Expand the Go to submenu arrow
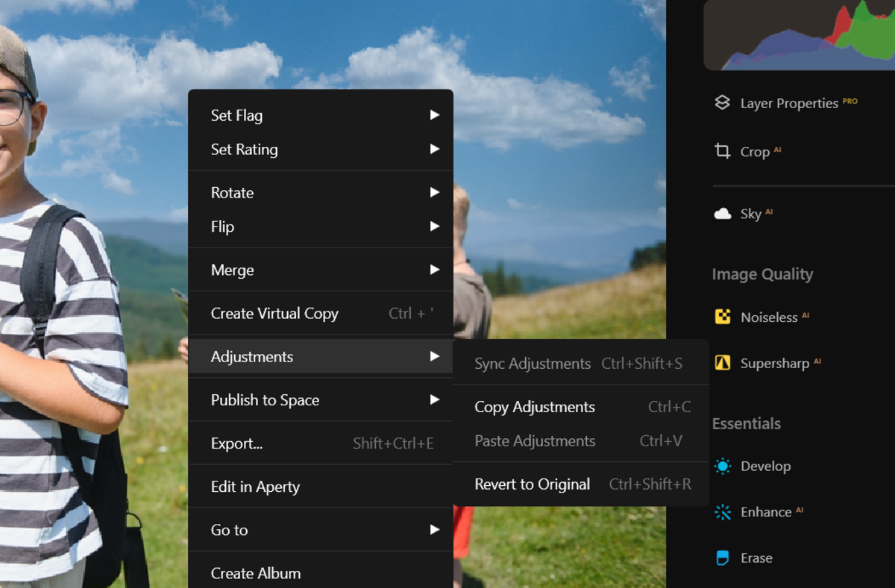The width and height of the screenshot is (895, 588). point(434,530)
